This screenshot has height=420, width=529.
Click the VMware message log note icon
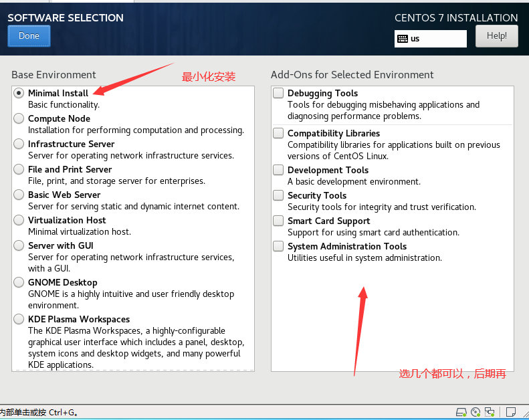coord(511,412)
